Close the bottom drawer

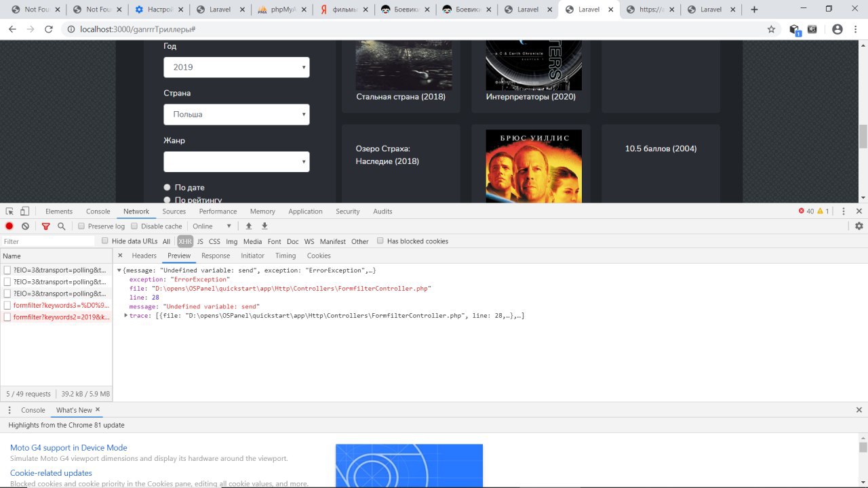[859, 410]
